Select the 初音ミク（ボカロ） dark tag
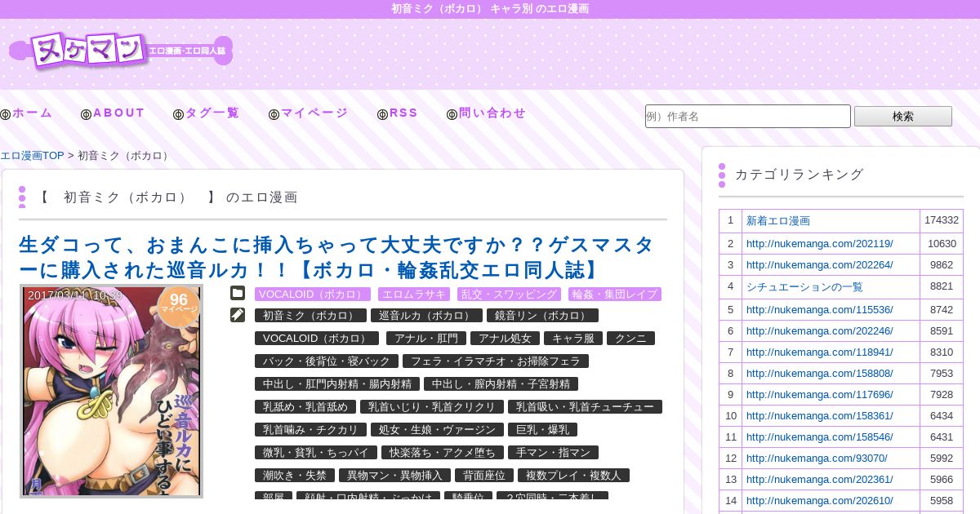This screenshot has width=980, height=514. pyautogui.click(x=309, y=315)
